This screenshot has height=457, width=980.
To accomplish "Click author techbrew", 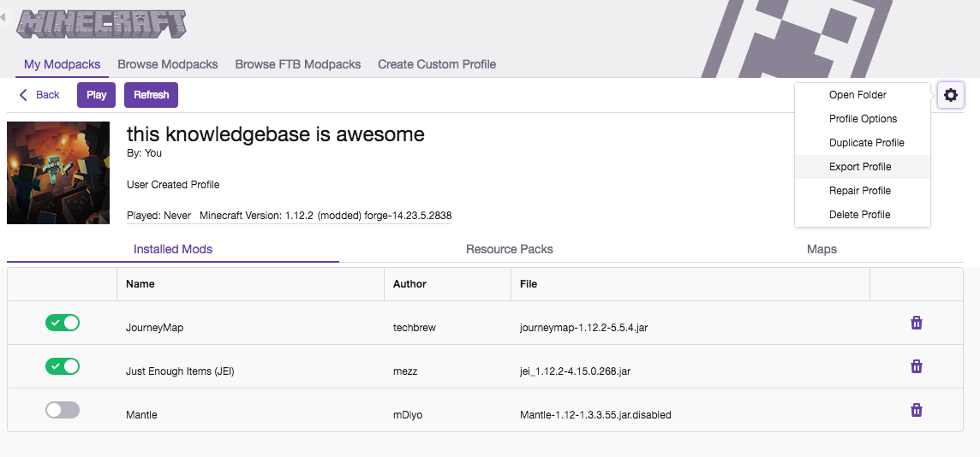I will pos(415,327).
